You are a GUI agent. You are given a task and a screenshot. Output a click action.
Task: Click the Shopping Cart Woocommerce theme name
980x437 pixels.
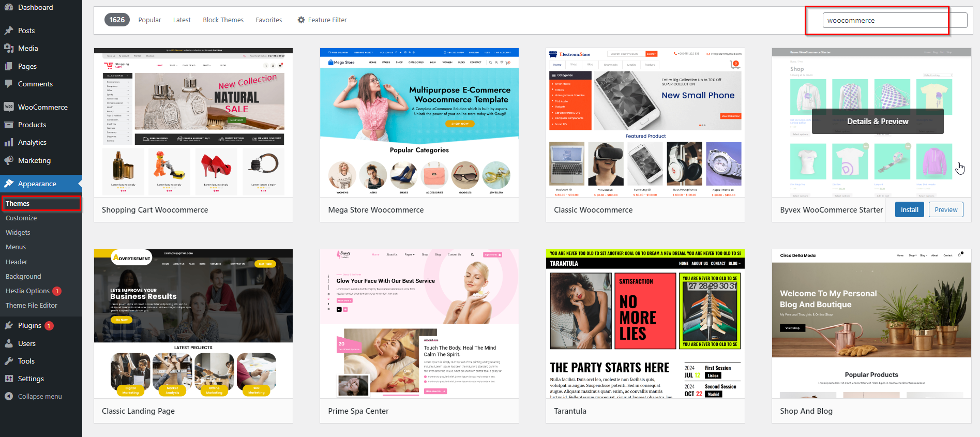[x=155, y=210]
